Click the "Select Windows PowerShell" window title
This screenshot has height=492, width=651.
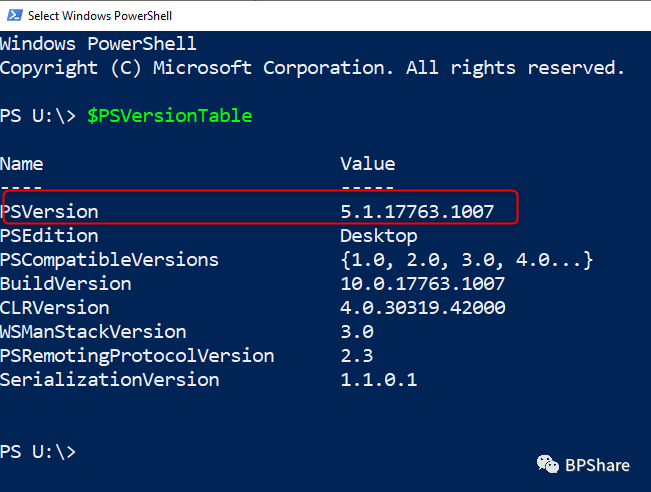pos(99,15)
